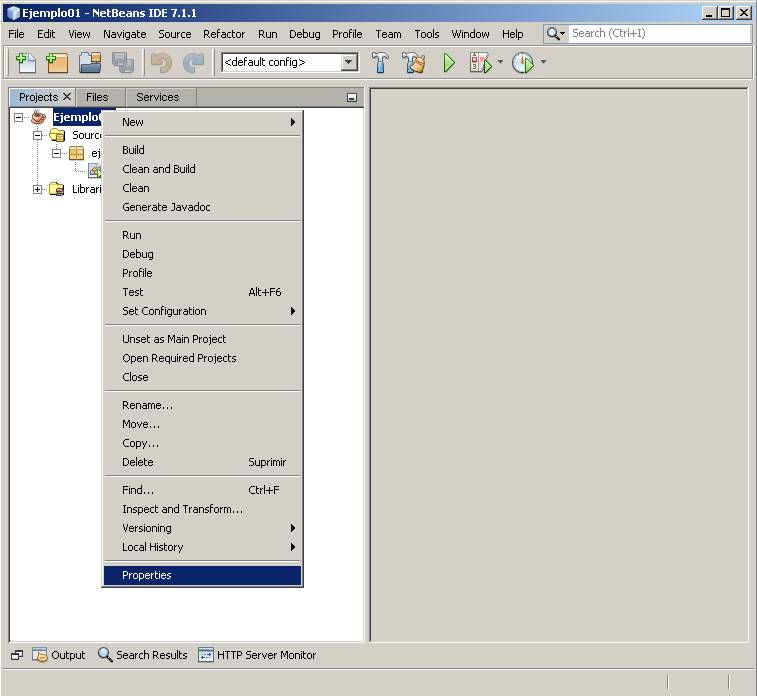757x696 pixels.
Task: Open the Team menu in menu bar
Action: click(x=389, y=34)
